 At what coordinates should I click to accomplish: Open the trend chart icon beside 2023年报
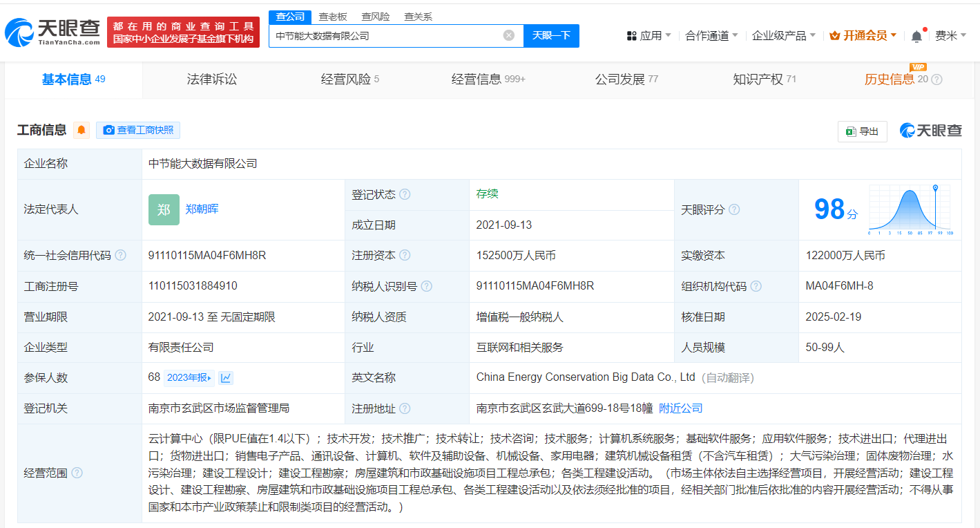pos(226,378)
